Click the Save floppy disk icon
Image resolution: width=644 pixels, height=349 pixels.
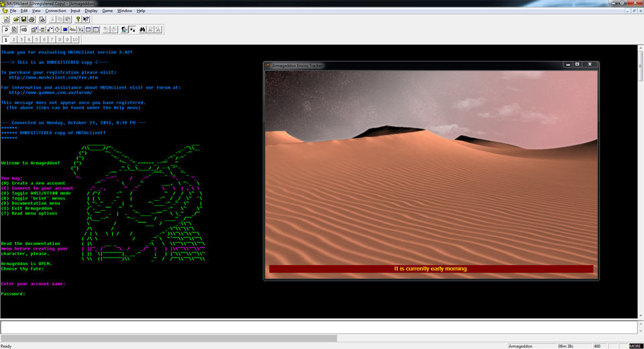coord(24,19)
